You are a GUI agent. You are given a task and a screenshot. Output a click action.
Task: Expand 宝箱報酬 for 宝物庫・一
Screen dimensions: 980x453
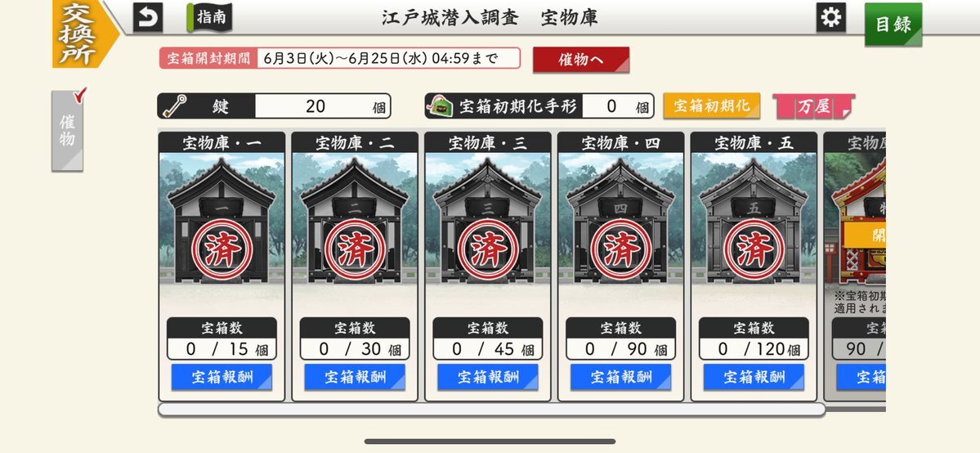(222, 377)
